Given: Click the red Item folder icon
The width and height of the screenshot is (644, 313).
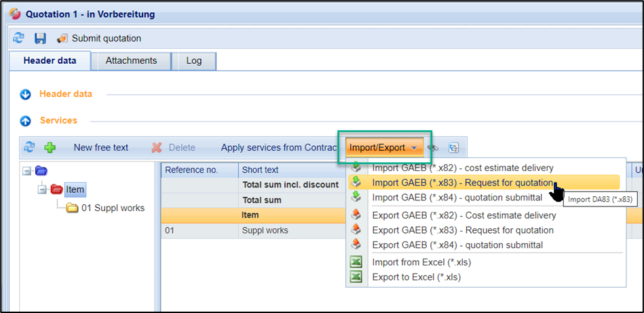Looking at the screenshot, I should point(56,189).
